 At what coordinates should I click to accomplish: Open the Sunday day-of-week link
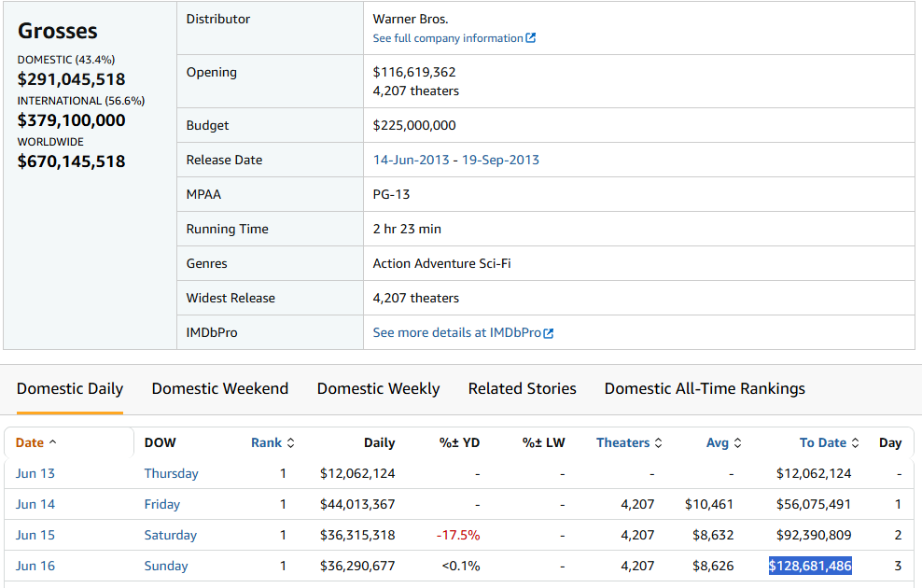click(x=166, y=566)
